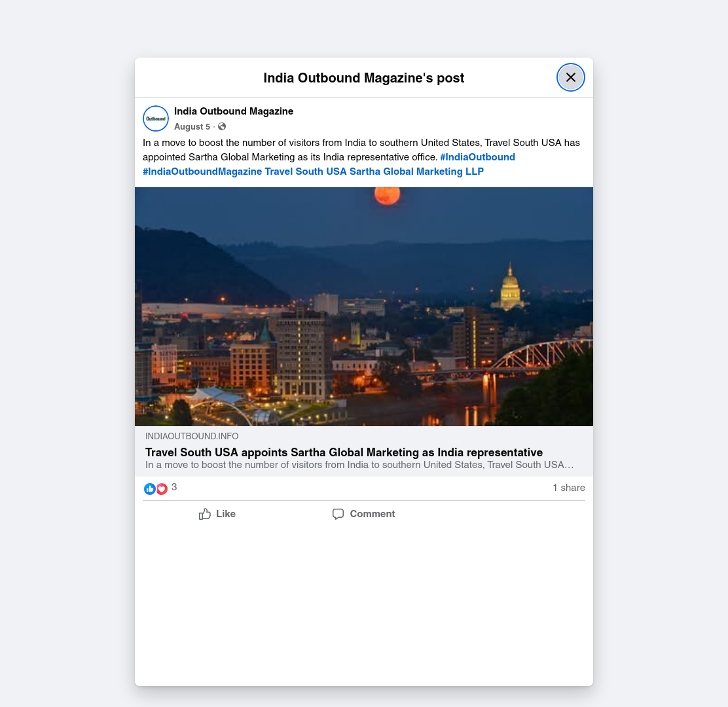Open the #IndiaOutbound hashtag
Image resolution: width=728 pixels, height=707 pixels.
pyautogui.click(x=477, y=157)
